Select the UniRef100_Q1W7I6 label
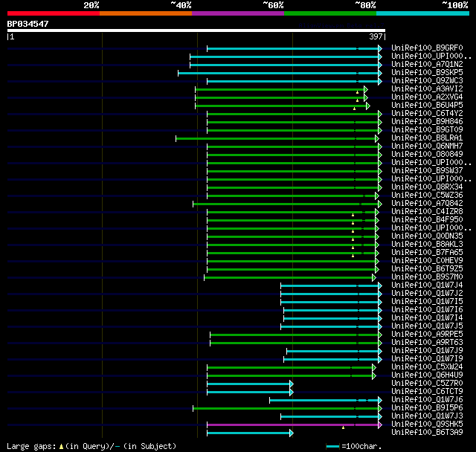This screenshot has width=476, height=452. pyautogui.click(x=427, y=310)
